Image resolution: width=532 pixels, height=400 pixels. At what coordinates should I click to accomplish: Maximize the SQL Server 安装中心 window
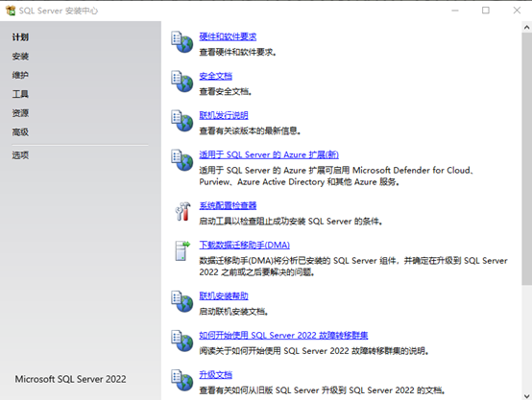(486, 11)
